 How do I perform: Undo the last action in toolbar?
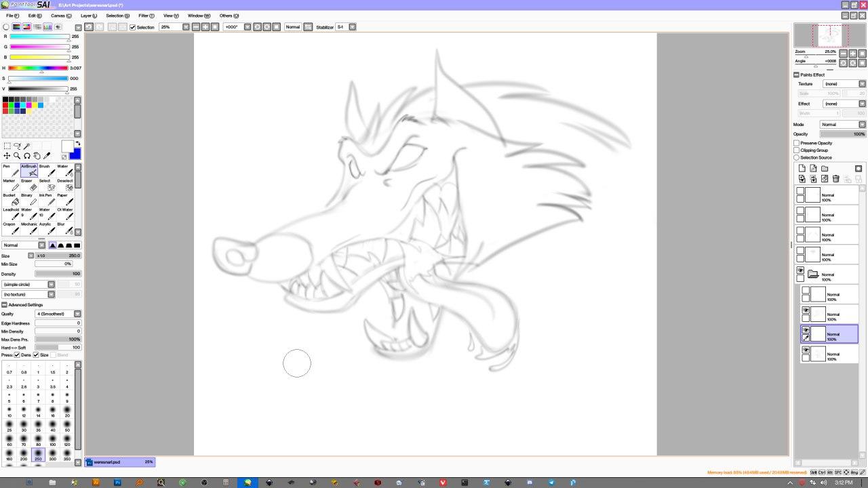coord(89,27)
